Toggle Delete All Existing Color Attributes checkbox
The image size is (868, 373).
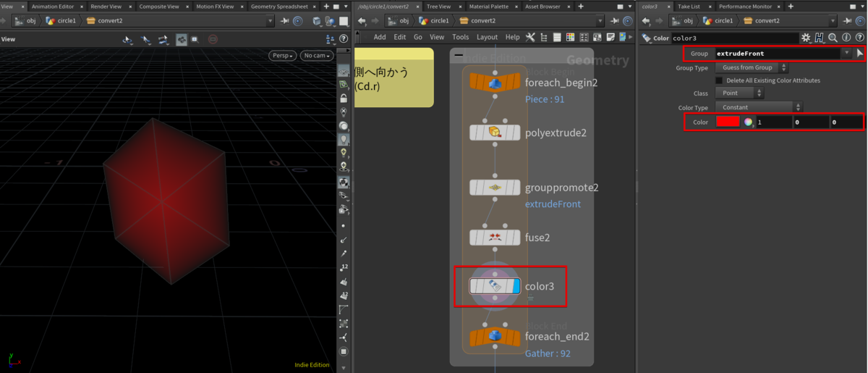[719, 80]
